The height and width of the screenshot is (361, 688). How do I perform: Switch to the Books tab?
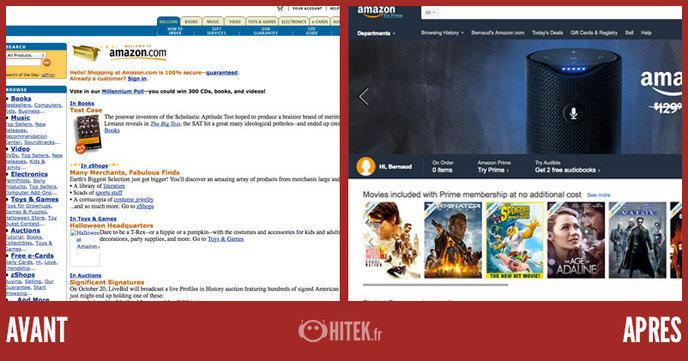[191, 21]
